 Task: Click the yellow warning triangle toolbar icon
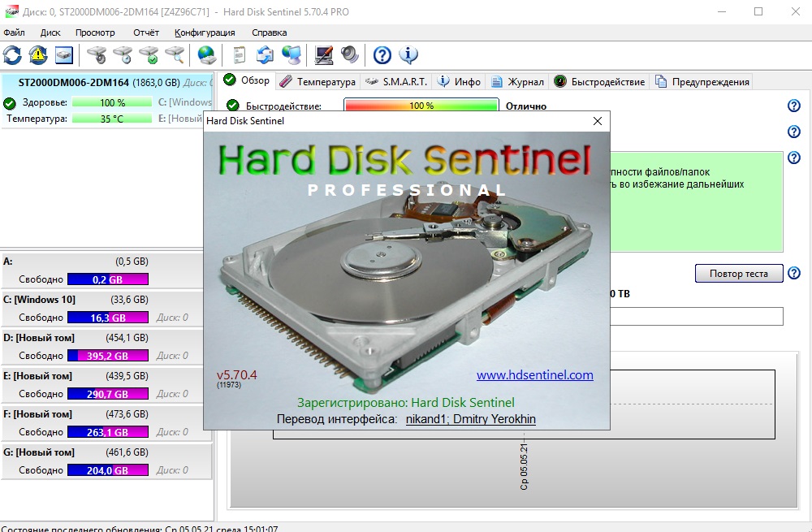(x=38, y=55)
